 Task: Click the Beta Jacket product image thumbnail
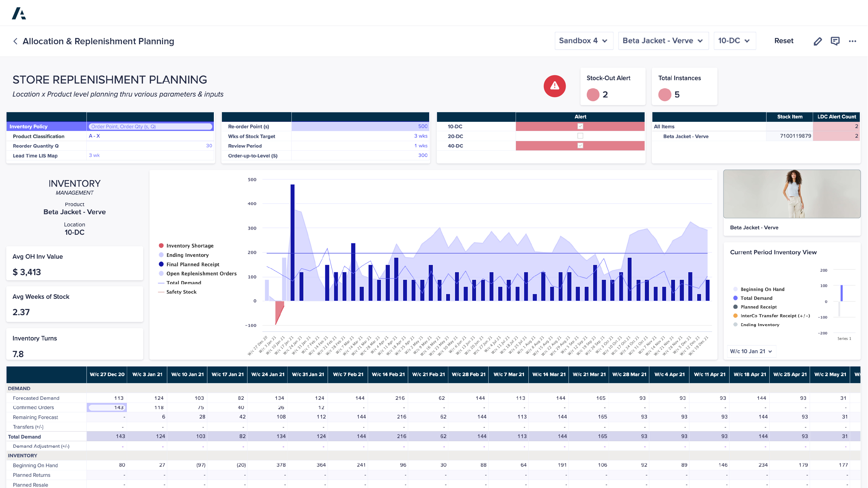coord(791,194)
